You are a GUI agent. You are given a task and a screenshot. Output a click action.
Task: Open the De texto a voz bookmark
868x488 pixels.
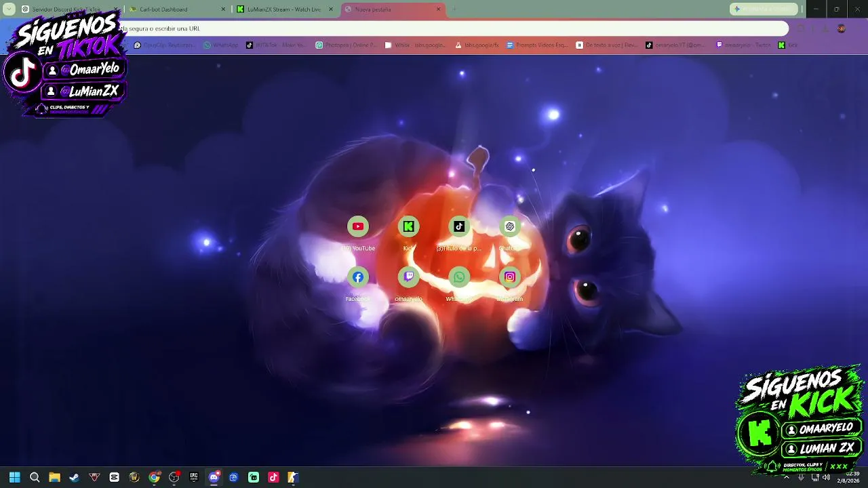coord(607,45)
